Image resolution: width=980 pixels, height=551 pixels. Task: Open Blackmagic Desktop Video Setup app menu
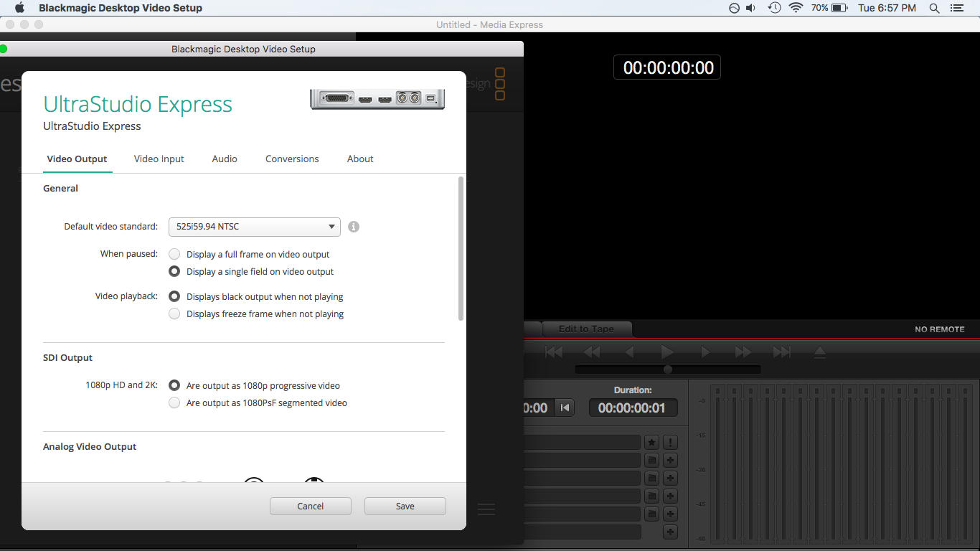point(121,8)
